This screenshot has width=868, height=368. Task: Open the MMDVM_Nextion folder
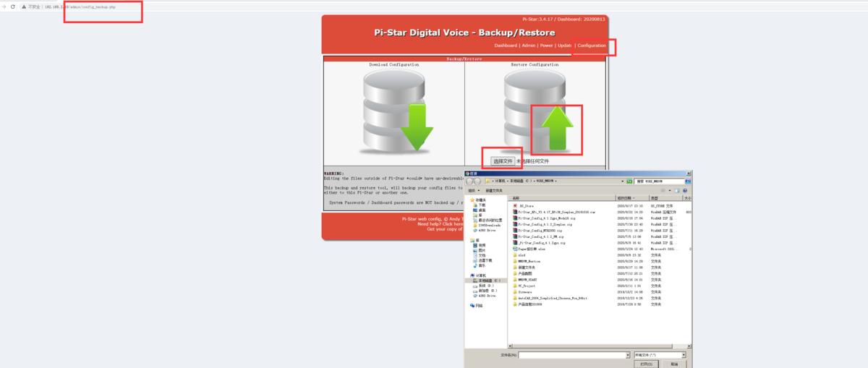tap(529, 261)
